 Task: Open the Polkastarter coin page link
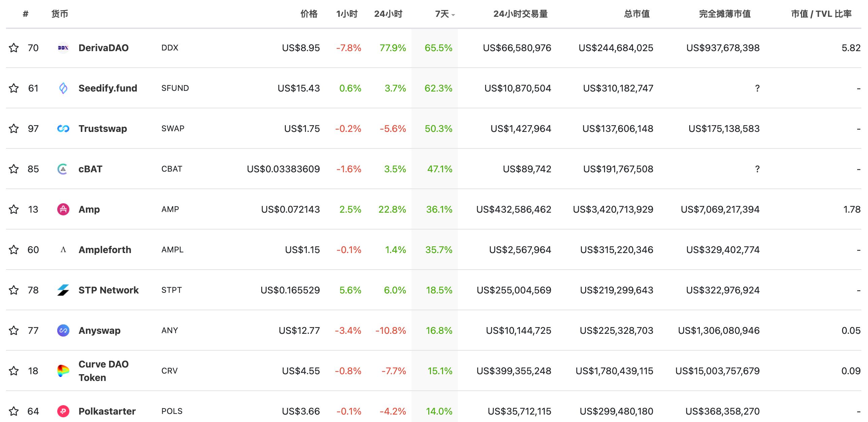(107, 411)
